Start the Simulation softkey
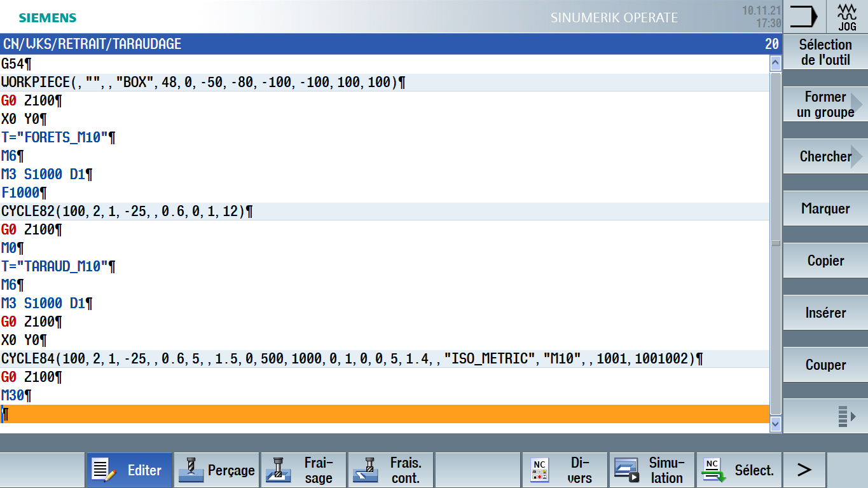 point(652,470)
